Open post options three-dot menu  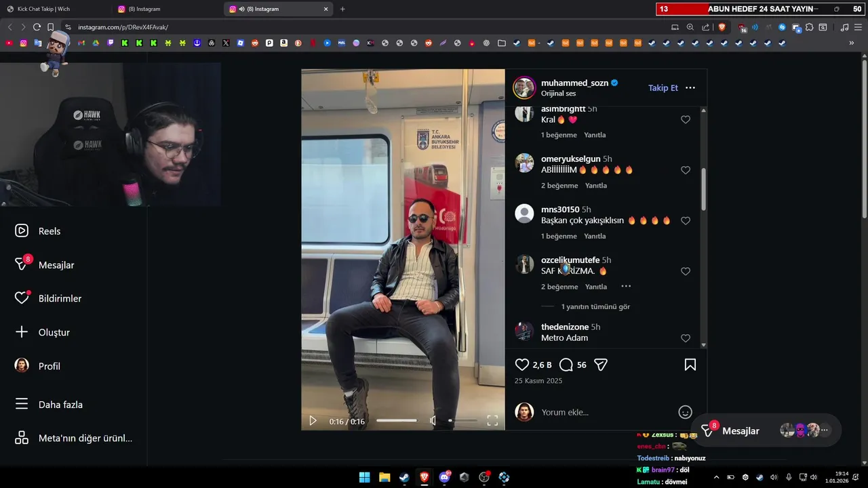pyautogui.click(x=690, y=87)
